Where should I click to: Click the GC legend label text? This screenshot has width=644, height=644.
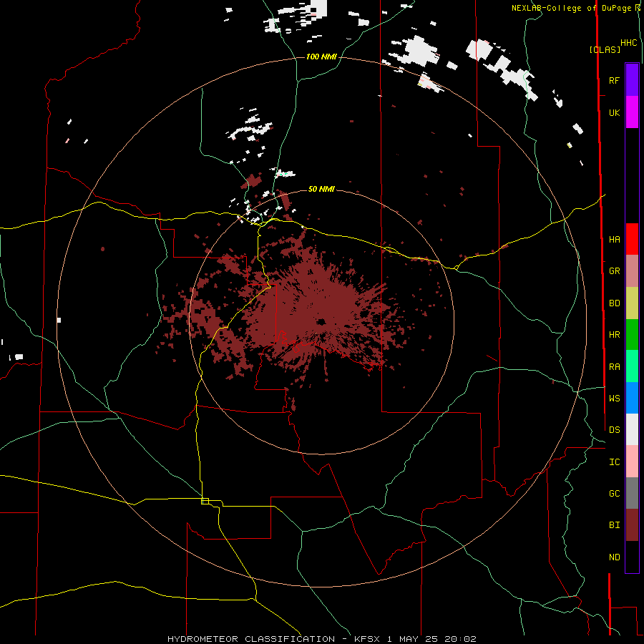[615, 494]
